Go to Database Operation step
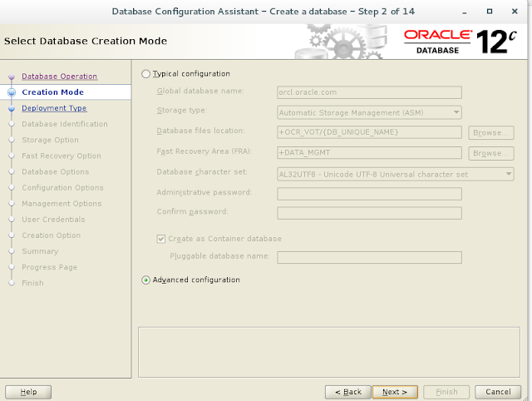The image size is (532, 401). point(59,77)
